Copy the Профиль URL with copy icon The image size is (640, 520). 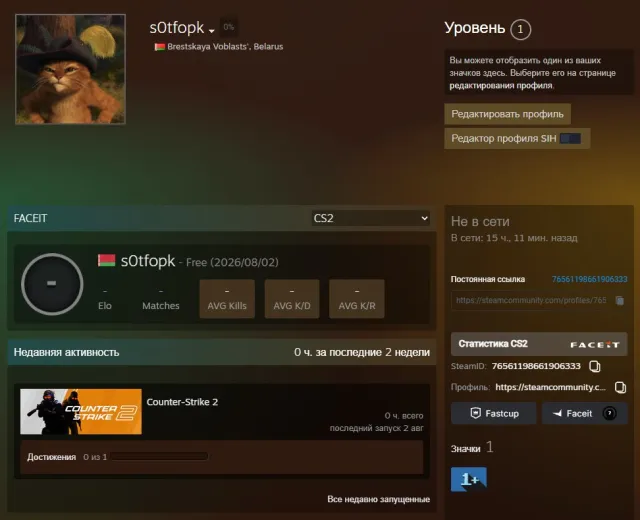[x=620, y=387]
